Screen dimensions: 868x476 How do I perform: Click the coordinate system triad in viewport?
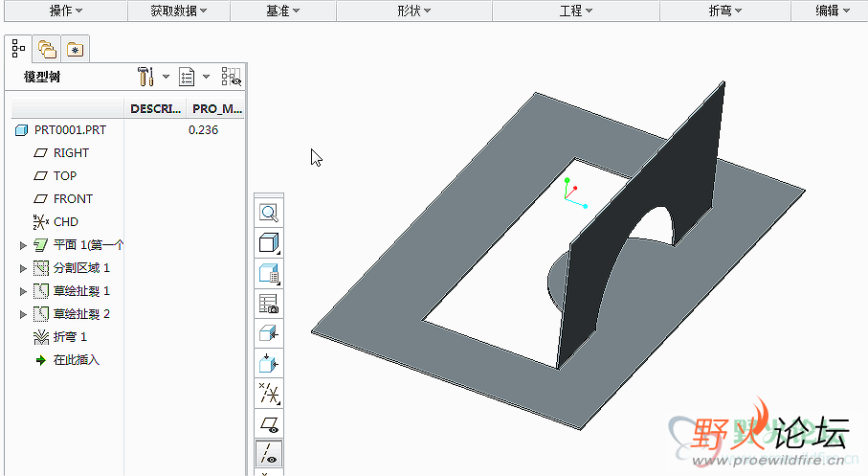[574, 193]
